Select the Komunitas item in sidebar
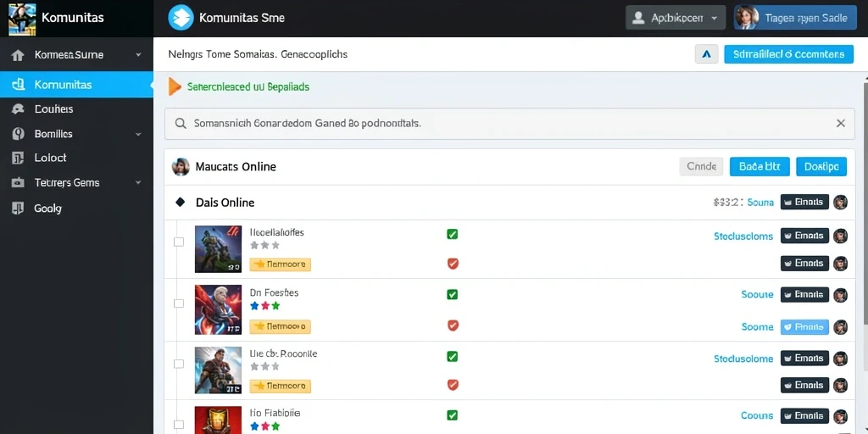Screen dimensions: 868x434 coord(76,85)
